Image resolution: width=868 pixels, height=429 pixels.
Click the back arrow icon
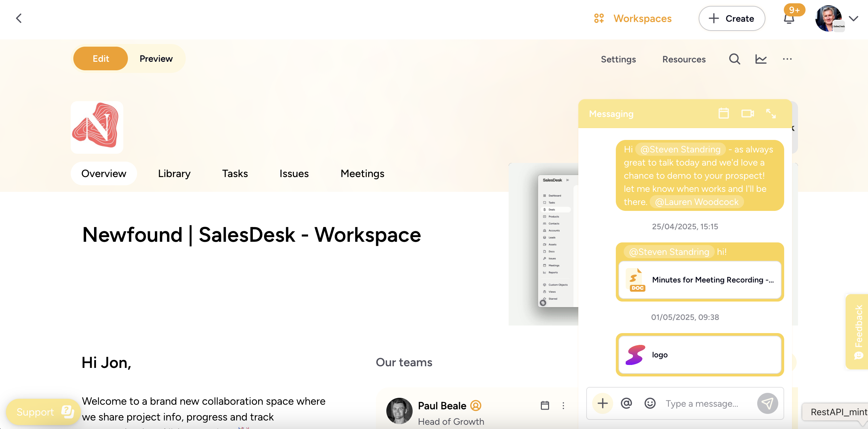pyautogui.click(x=19, y=18)
